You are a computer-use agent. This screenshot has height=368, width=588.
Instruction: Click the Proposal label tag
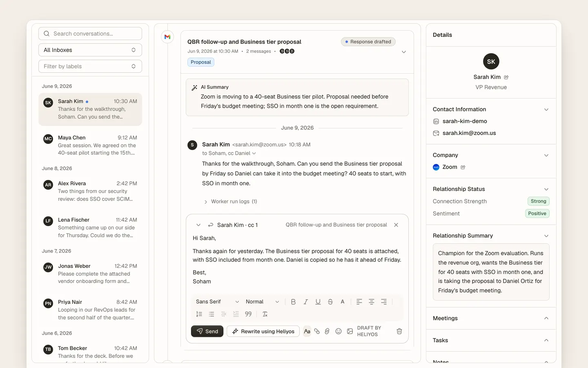[201, 62]
